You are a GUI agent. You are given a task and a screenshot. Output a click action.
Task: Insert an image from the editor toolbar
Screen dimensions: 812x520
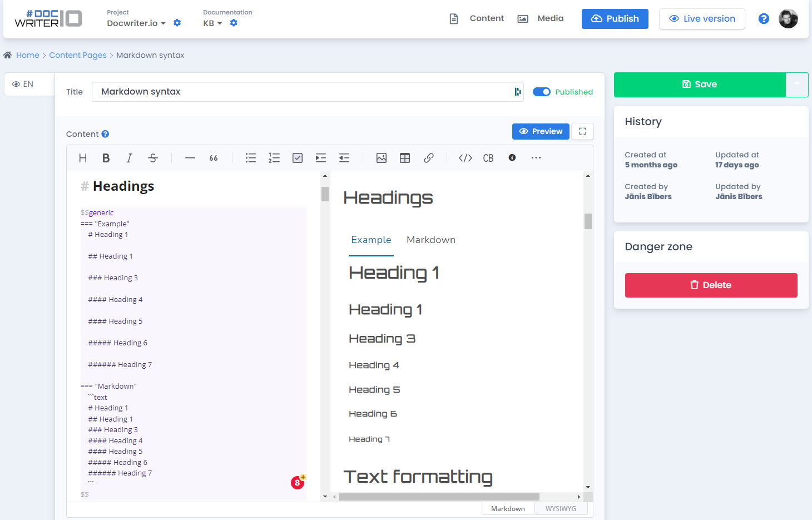click(381, 158)
